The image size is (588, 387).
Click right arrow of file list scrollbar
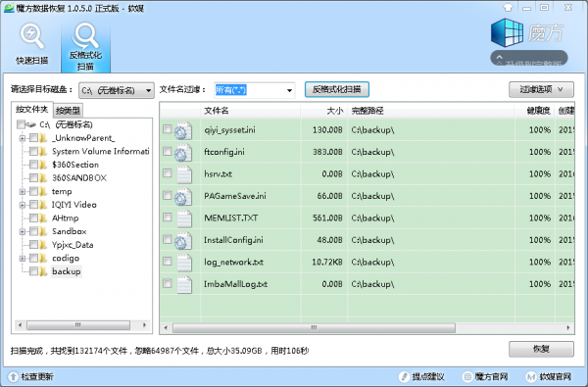(568, 328)
